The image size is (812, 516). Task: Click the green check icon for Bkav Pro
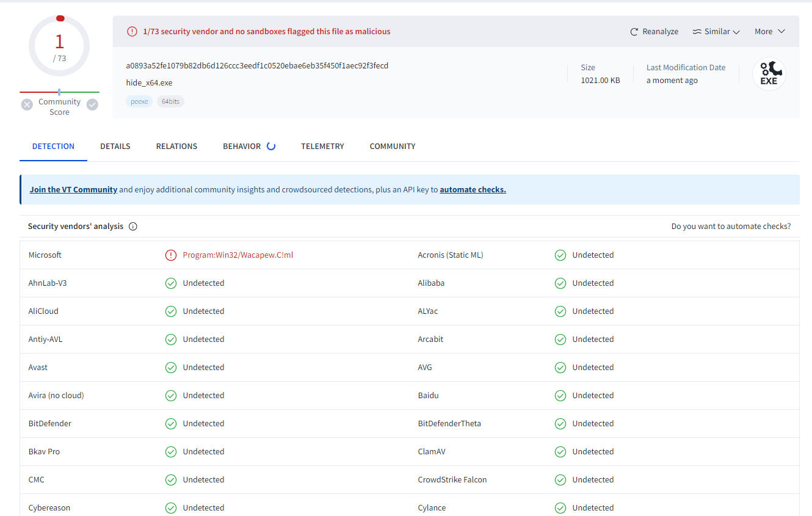click(171, 452)
